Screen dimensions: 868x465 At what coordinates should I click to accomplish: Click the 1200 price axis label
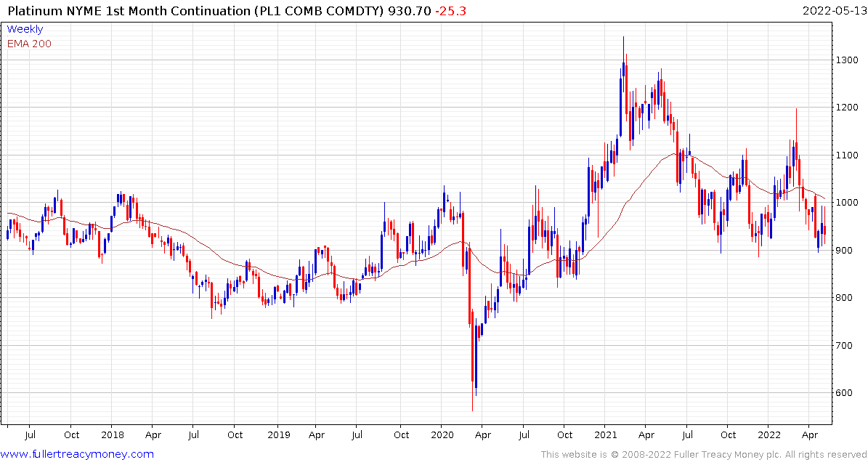click(848, 108)
